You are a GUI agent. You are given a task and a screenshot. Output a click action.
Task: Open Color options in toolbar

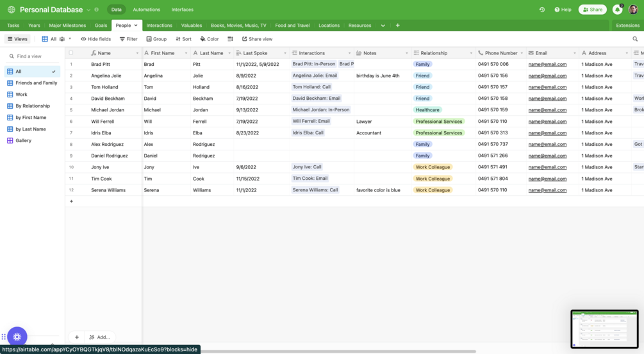pos(210,39)
